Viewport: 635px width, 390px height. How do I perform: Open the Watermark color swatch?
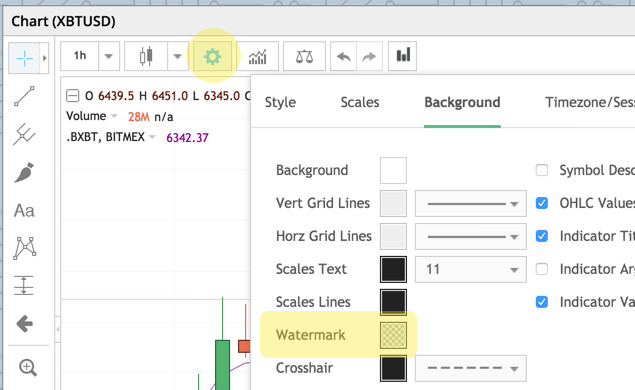[393, 335]
